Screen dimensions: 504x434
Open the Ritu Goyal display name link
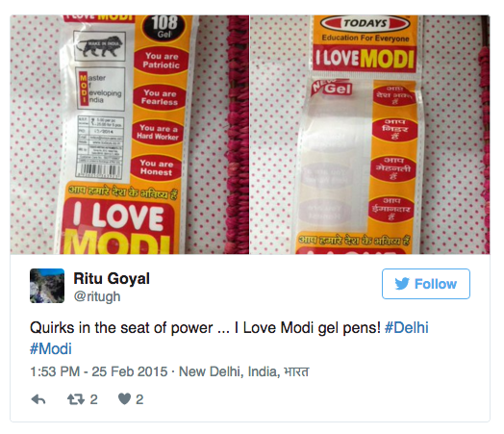(x=112, y=278)
